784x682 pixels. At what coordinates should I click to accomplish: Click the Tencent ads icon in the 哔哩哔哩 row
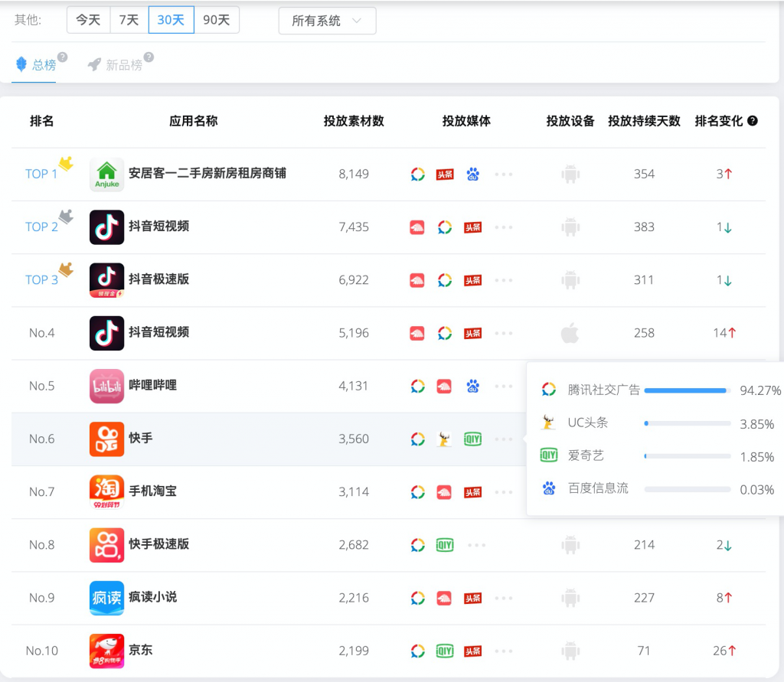pyautogui.click(x=417, y=386)
